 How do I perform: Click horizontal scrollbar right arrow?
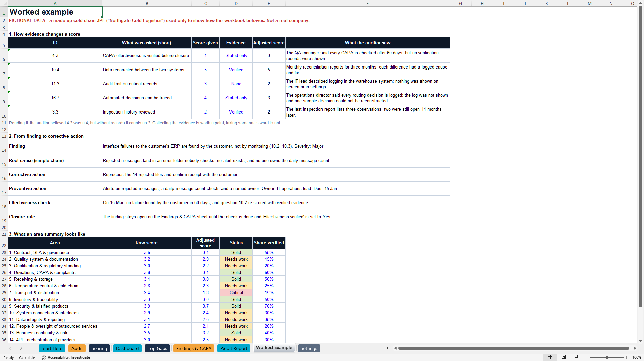[635, 348]
